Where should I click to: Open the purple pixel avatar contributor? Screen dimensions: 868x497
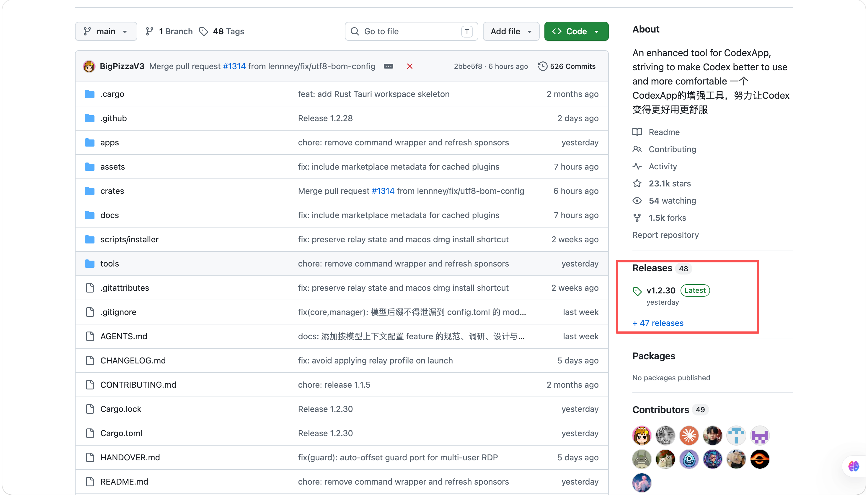pos(760,436)
